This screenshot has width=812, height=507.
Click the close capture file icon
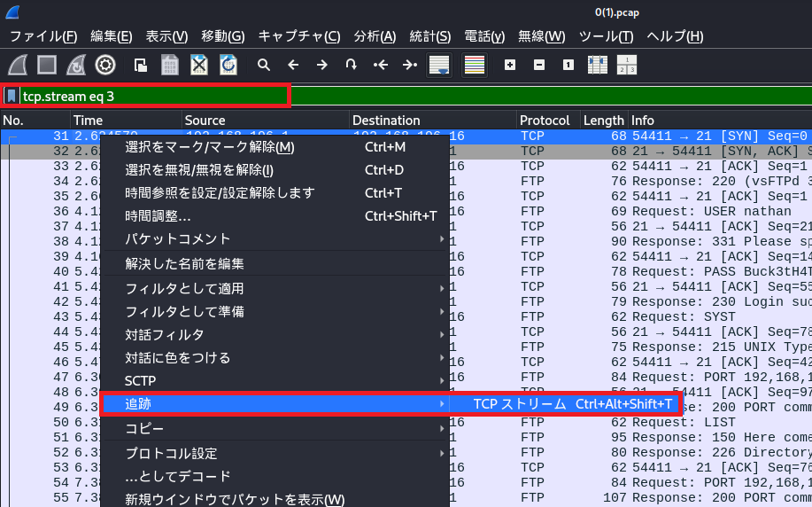tap(199, 65)
